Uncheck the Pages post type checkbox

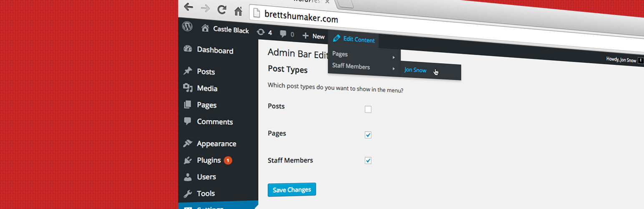(368, 135)
